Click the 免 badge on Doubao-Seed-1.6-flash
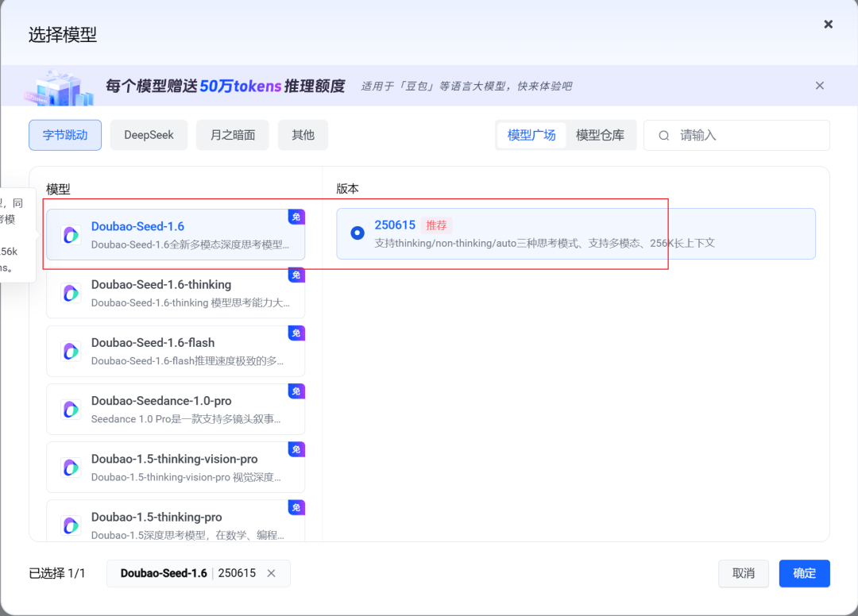This screenshot has width=858, height=616. click(296, 333)
